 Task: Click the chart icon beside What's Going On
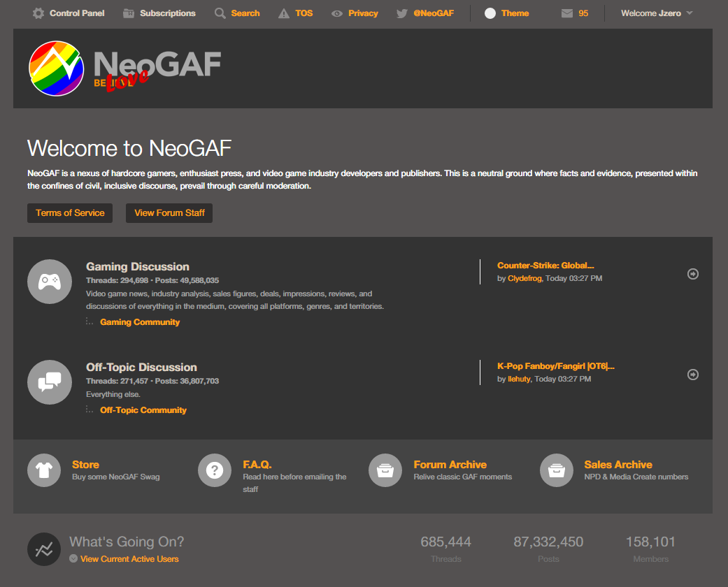pos(43,549)
